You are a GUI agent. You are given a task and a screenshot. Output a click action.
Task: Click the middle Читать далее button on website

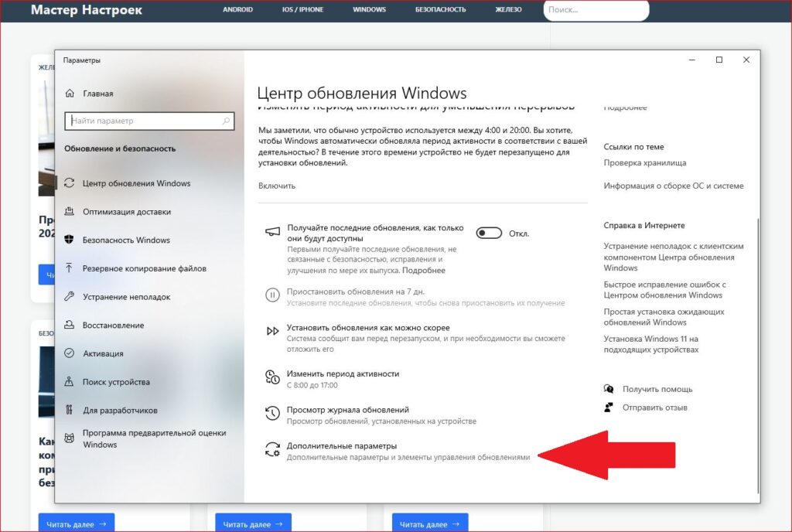click(x=253, y=523)
